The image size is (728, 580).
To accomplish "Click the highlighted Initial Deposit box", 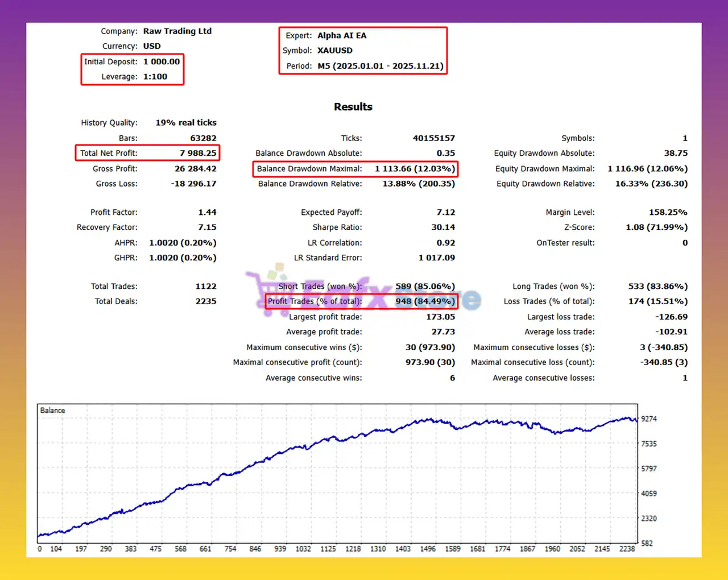I will point(132,69).
